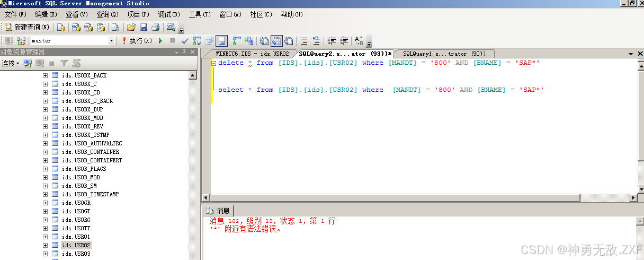Image resolution: width=644 pixels, height=260 pixels.
Task: Switch to the SQLQuery1 tab
Action: (444, 54)
